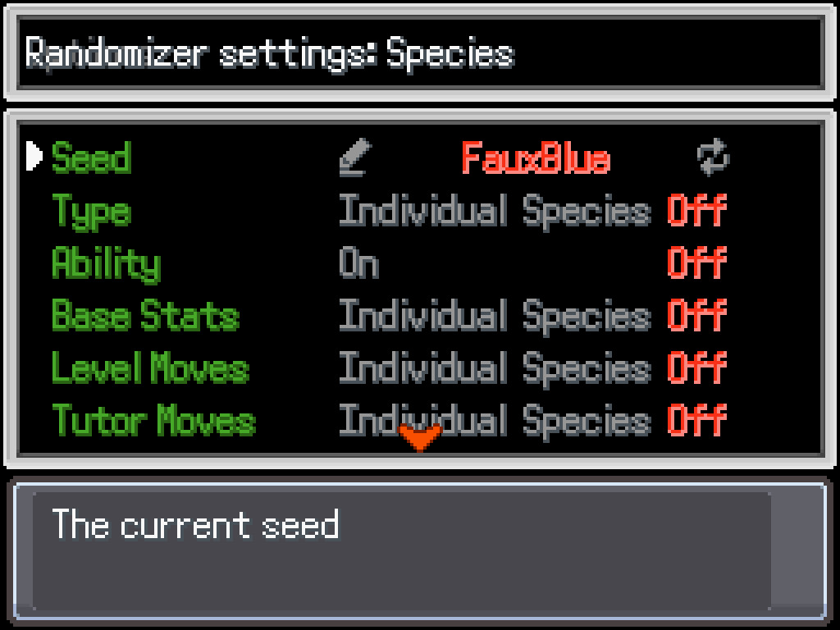The image size is (840, 630).
Task: Click the white selection cursor arrow
Action: 34,156
